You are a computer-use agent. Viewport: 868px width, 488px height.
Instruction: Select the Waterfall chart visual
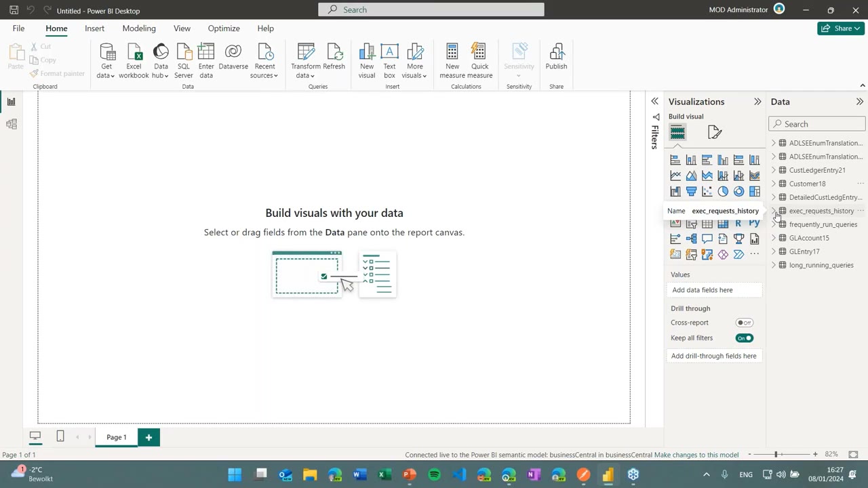[675, 191]
